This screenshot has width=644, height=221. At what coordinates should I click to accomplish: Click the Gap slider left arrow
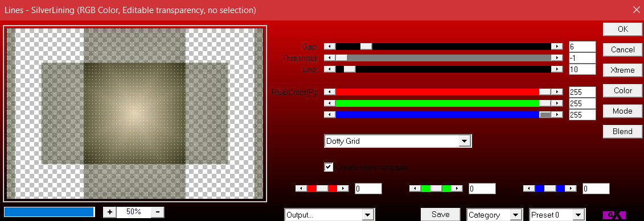click(330, 47)
